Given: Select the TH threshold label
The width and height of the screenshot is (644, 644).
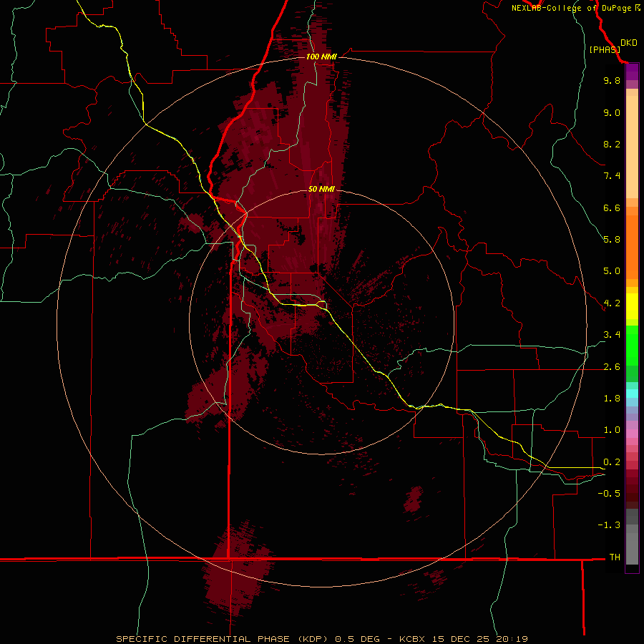Looking at the screenshot, I should click(615, 557).
